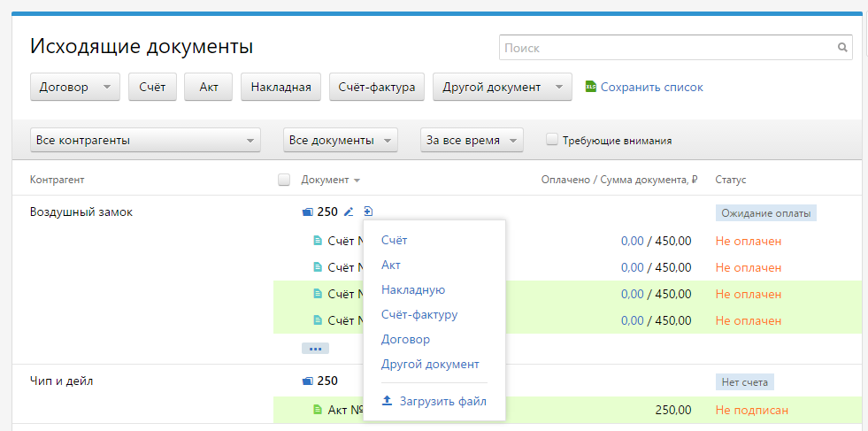Expand the Другой документ button dropdown

(x=559, y=88)
